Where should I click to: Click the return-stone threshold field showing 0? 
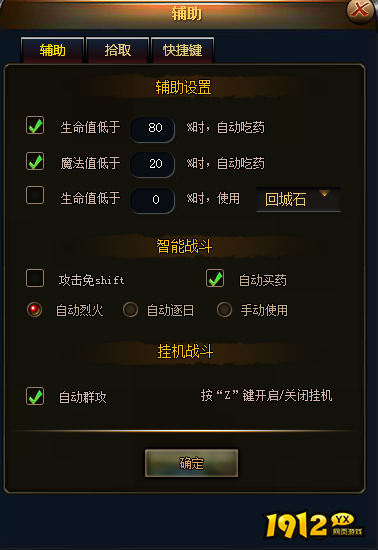[x=153, y=200]
